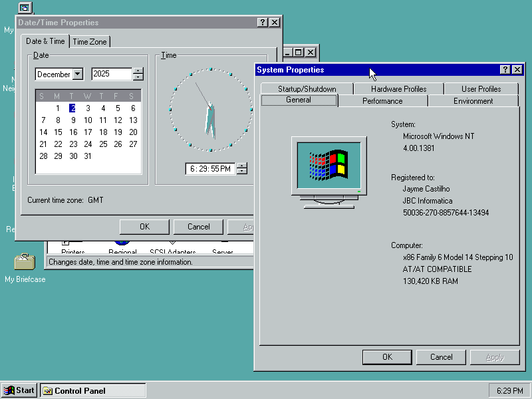
Task: Select the Printers item in Control Panel
Action: click(72, 251)
